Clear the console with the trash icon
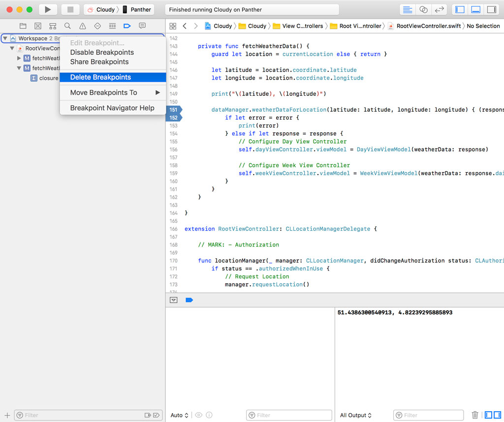 point(475,415)
